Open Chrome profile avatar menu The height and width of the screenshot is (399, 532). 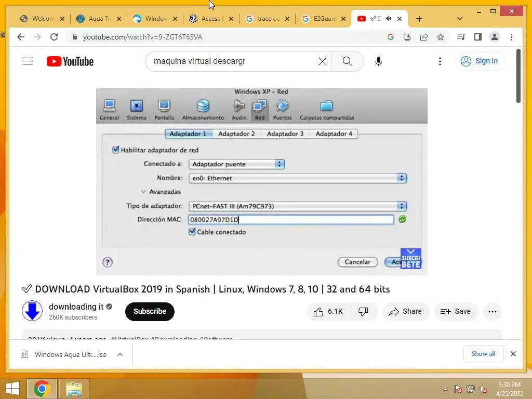pyautogui.click(x=495, y=37)
